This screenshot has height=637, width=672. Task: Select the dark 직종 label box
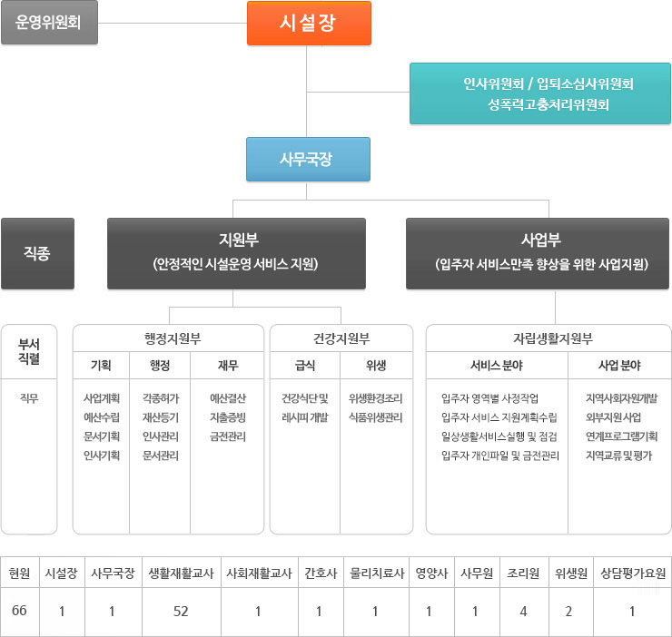pyautogui.click(x=37, y=253)
